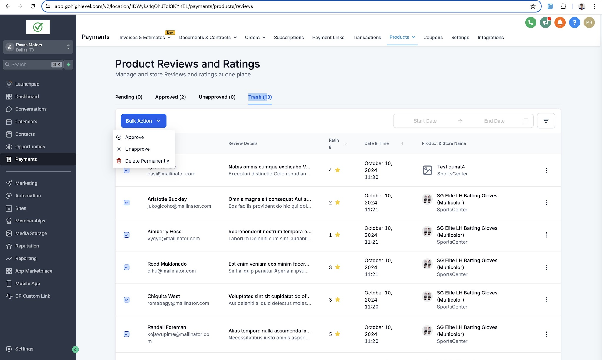
Task: Open the account location switcher
Action: coord(38,47)
